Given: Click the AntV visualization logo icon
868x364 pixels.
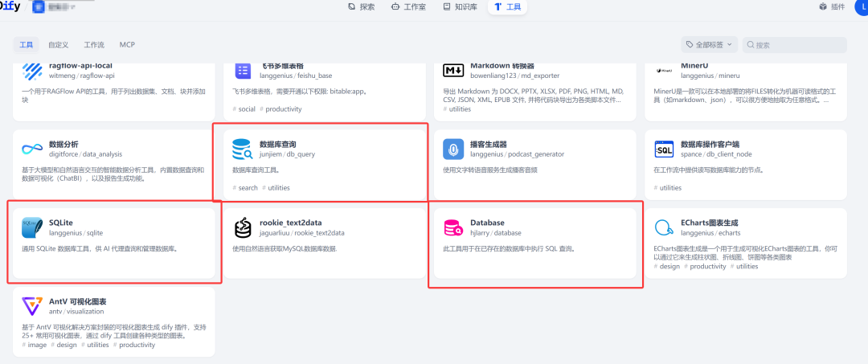Looking at the screenshot, I should click(x=32, y=306).
